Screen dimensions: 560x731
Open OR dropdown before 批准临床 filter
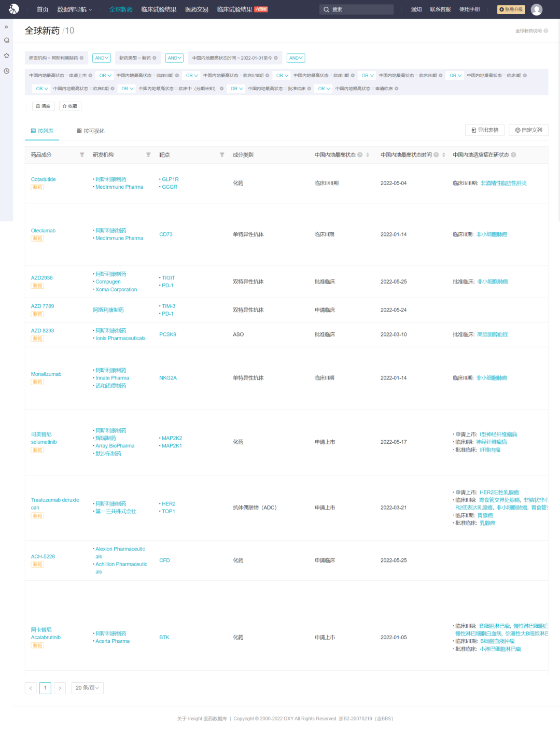[x=237, y=89]
